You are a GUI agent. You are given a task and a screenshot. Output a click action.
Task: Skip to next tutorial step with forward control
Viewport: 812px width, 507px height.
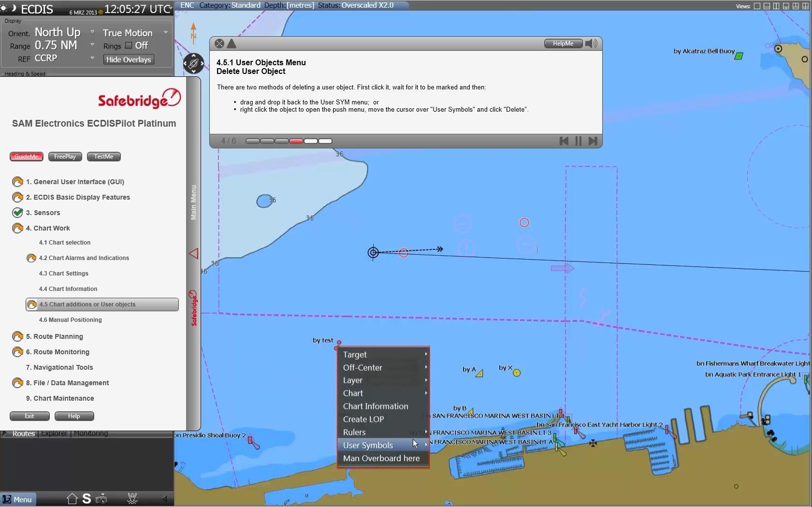593,141
